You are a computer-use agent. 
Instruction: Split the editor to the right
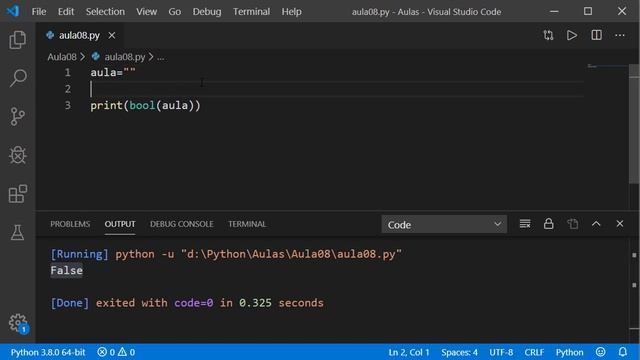click(596, 35)
